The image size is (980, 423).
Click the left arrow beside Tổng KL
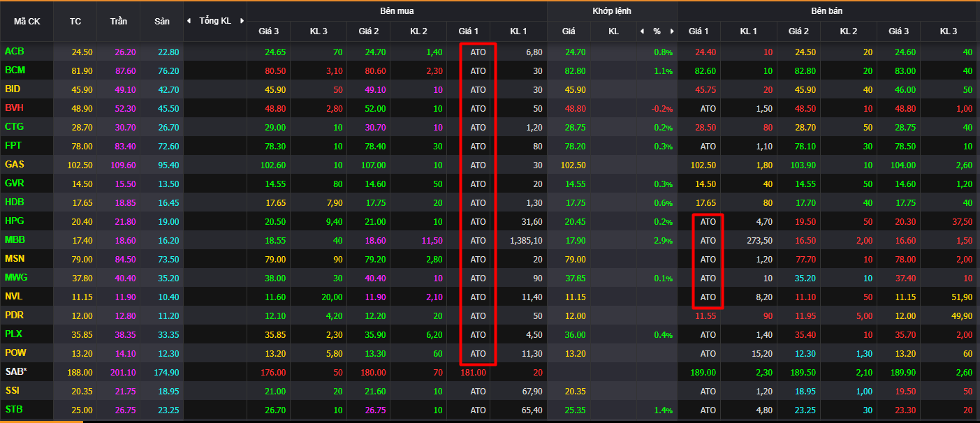point(189,21)
